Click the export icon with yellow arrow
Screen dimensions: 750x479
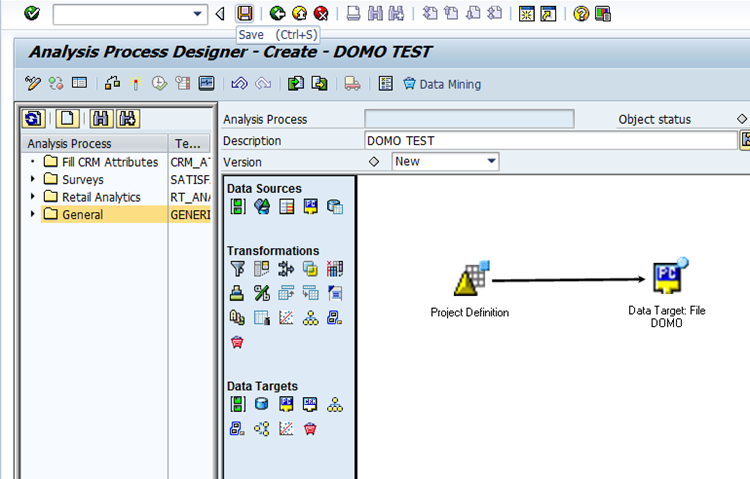pos(320,84)
